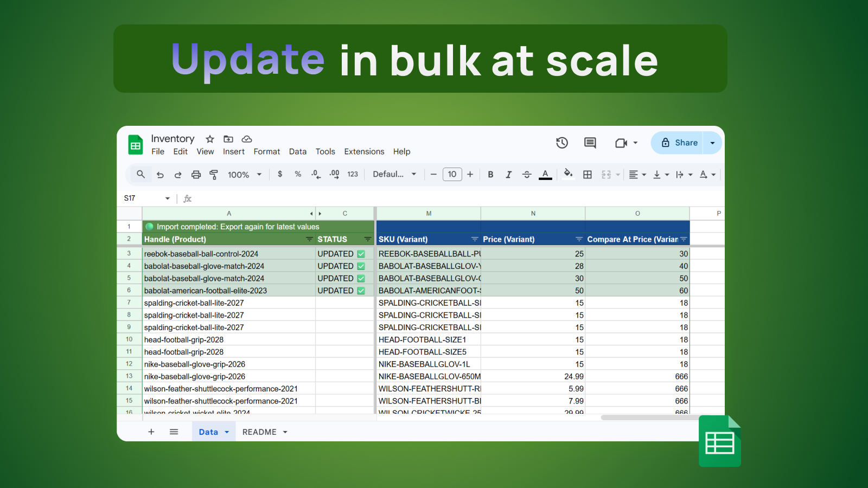Open the comments panel icon
868x488 pixels.
[590, 143]
